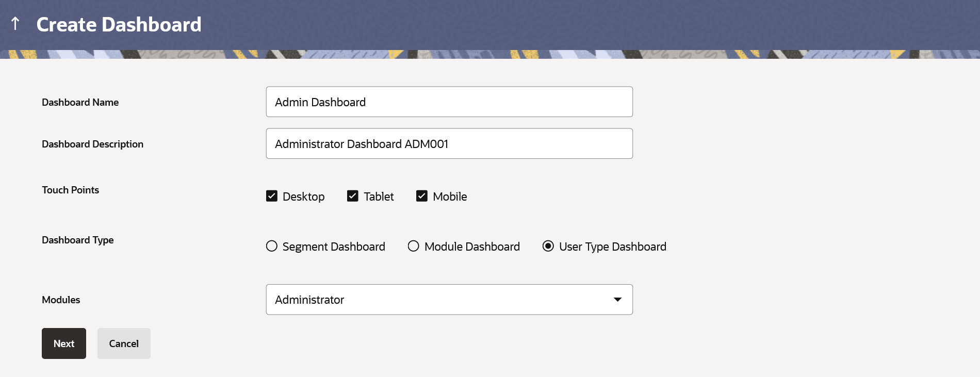
Task: Click the Modules field label
Action: (x=61, y=300)
